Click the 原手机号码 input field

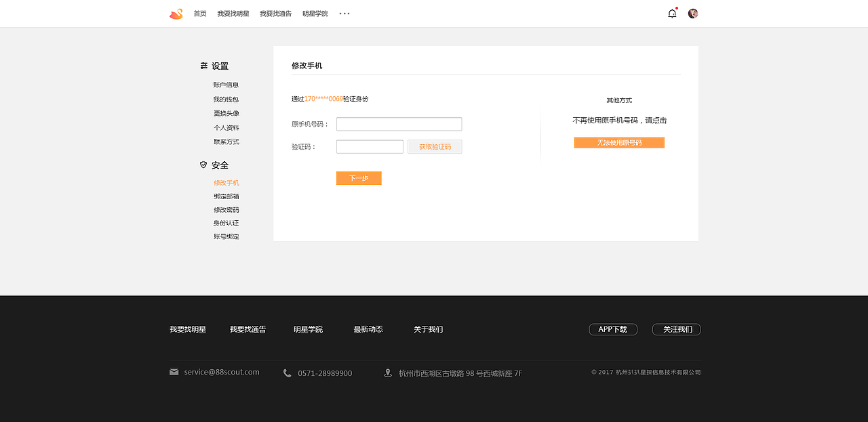pos(399,124)
